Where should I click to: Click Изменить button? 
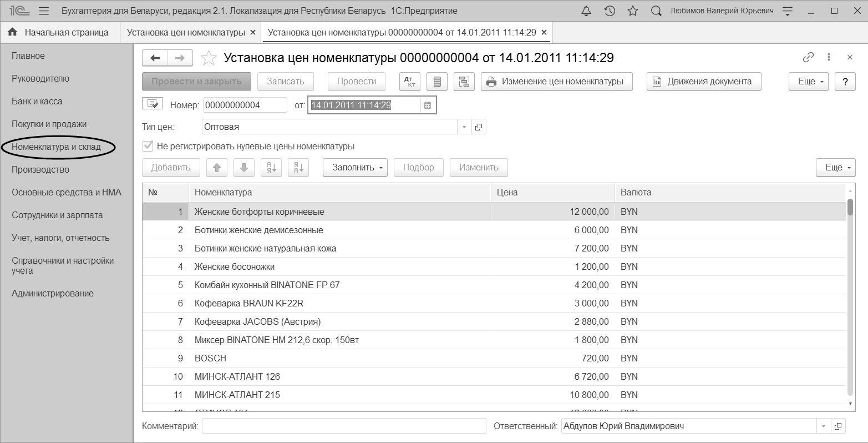pos(479,168)
